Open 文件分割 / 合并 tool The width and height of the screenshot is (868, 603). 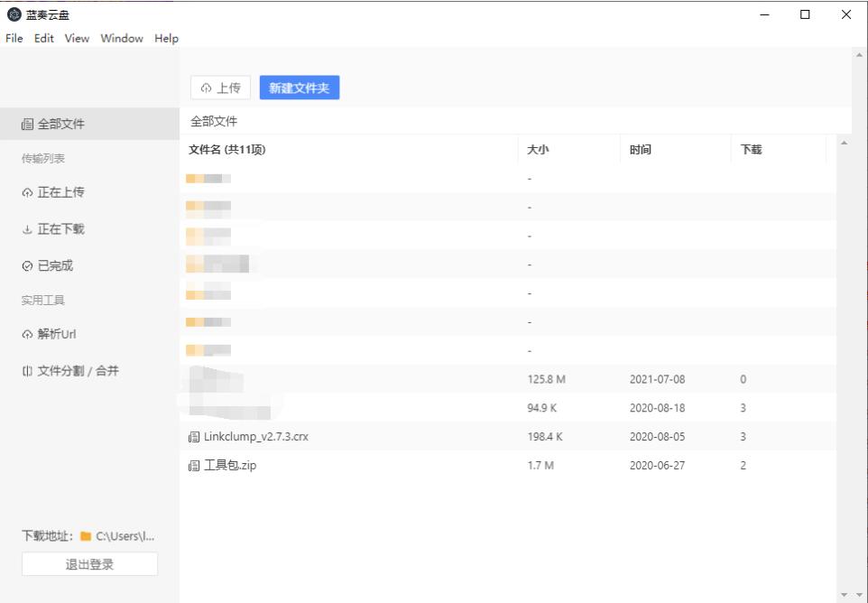click(x=77, y=371)
